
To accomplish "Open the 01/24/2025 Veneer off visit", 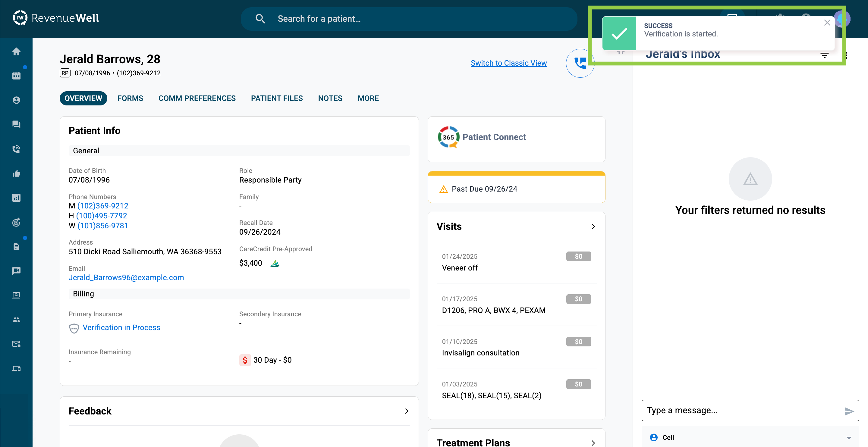I will click(x=516, y=262).
